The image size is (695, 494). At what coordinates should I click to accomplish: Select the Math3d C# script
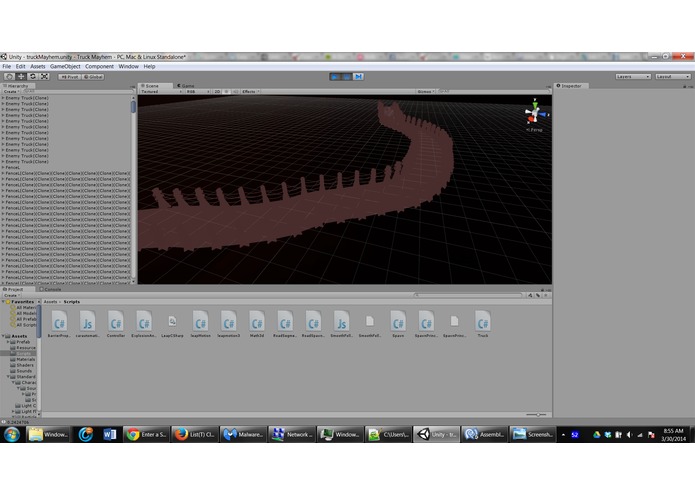(257, 324)
